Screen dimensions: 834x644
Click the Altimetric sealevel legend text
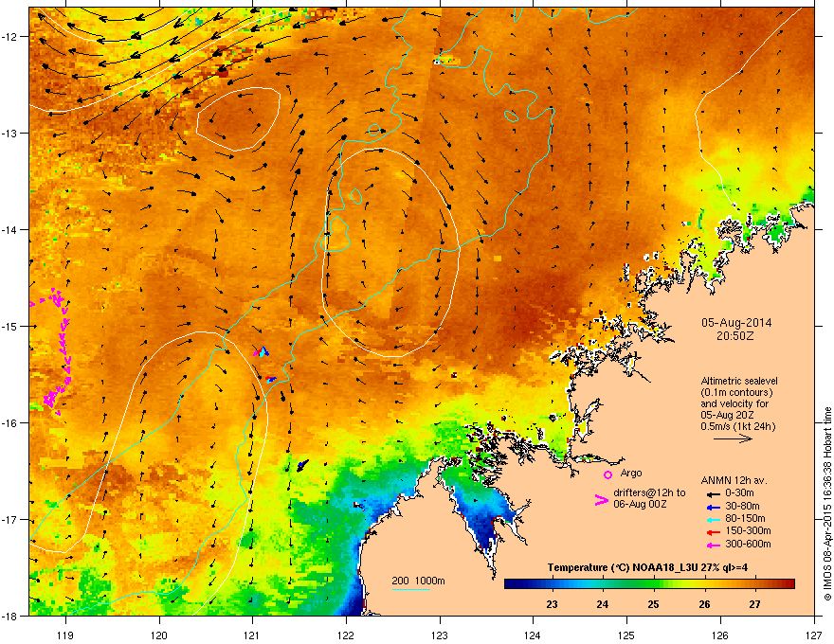pyautogui.click(x=739, y=381)
